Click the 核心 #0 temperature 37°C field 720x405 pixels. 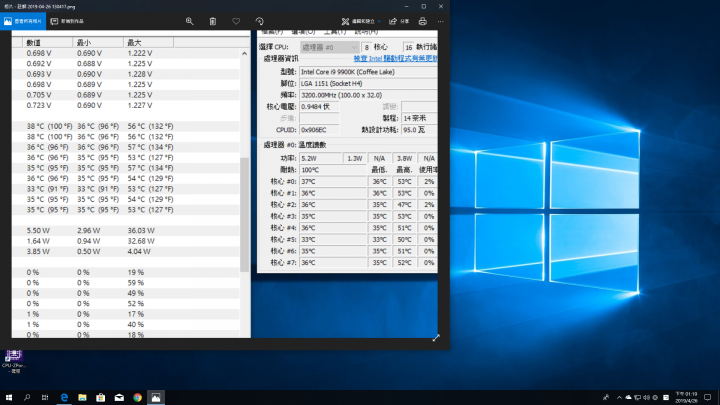click(333, 181)
